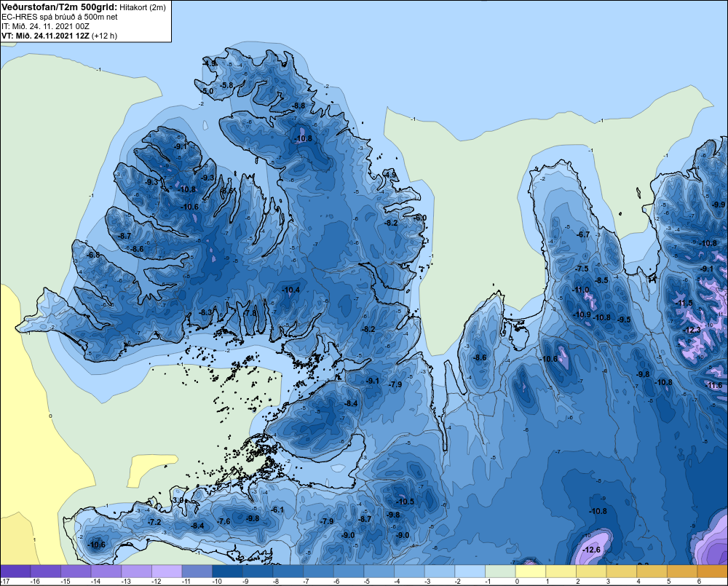Image resolution: width=728 pixels, height=586 pixels.
Task: Click the "6" tick label on the legend
Action: tap(699, 582)
